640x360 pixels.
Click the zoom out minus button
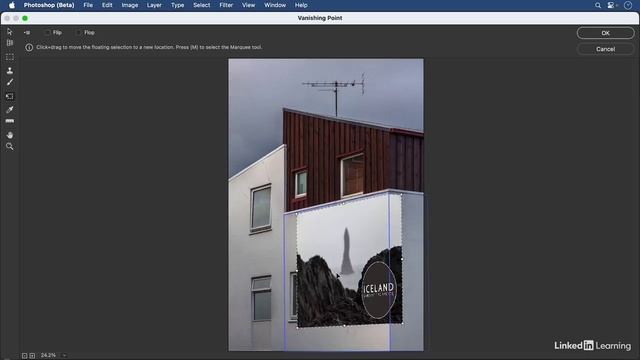pos(24,356)
